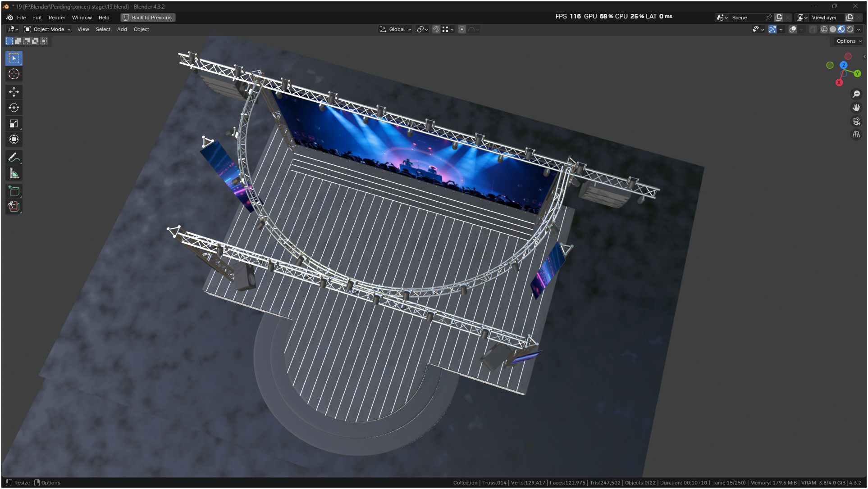Select the Add Cube tool
Screen dimensions: 868x489
pyautogui.click(x=14, y=191)
